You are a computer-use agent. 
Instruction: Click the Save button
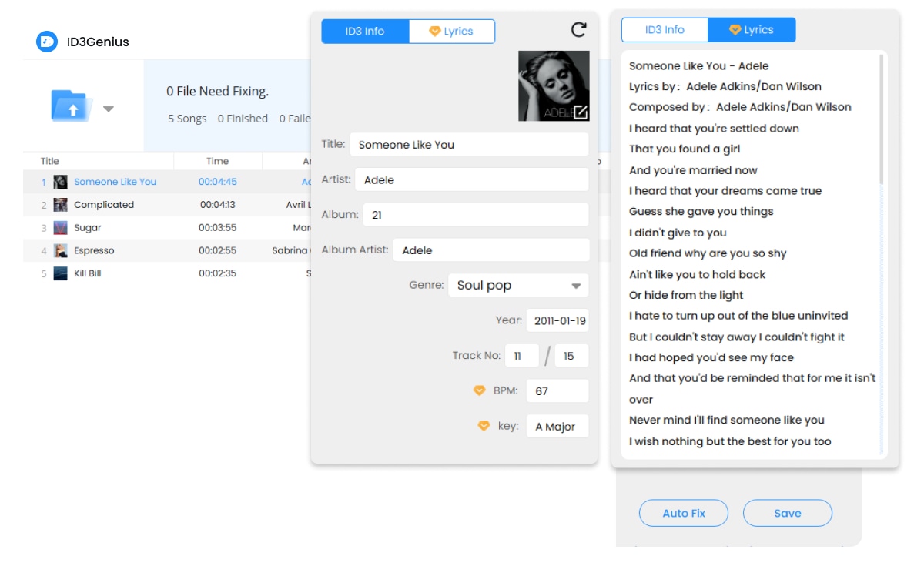(x=787, y=513)
